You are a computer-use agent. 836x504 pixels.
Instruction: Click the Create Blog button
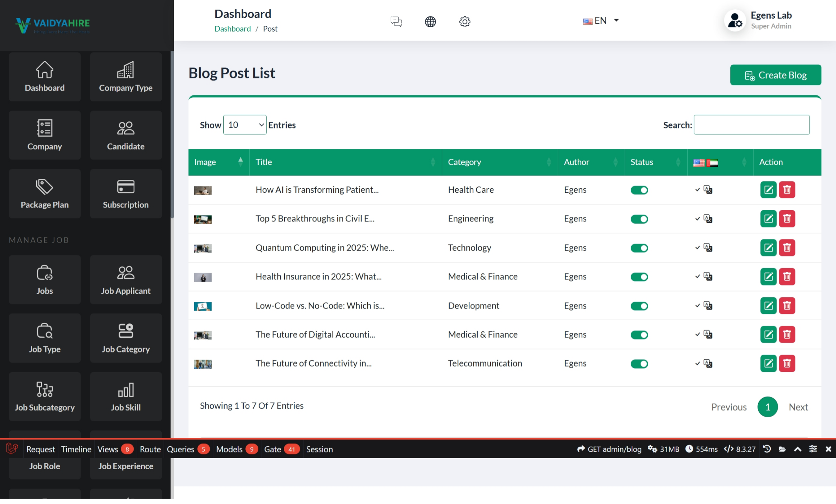pos(775,75)
